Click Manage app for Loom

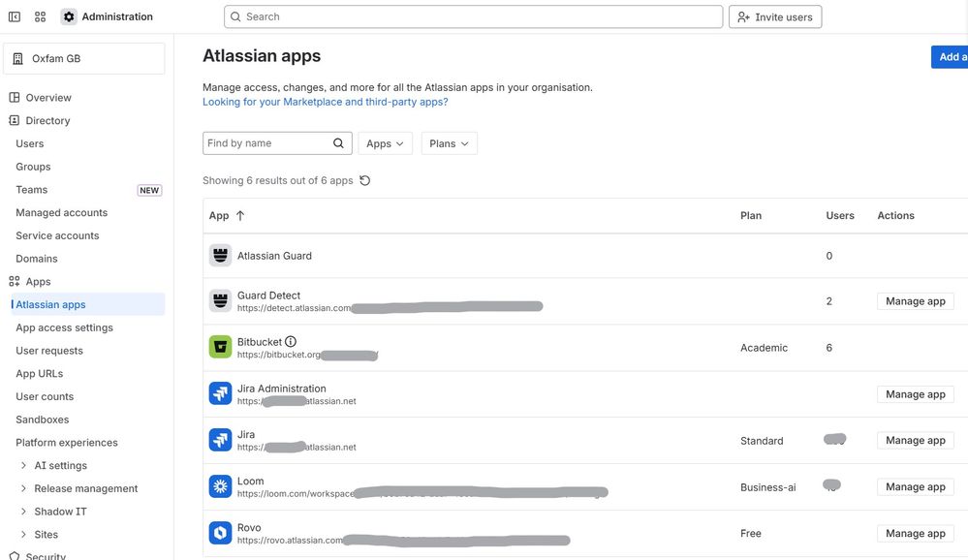pyautogui.click(x=915, y=486)
